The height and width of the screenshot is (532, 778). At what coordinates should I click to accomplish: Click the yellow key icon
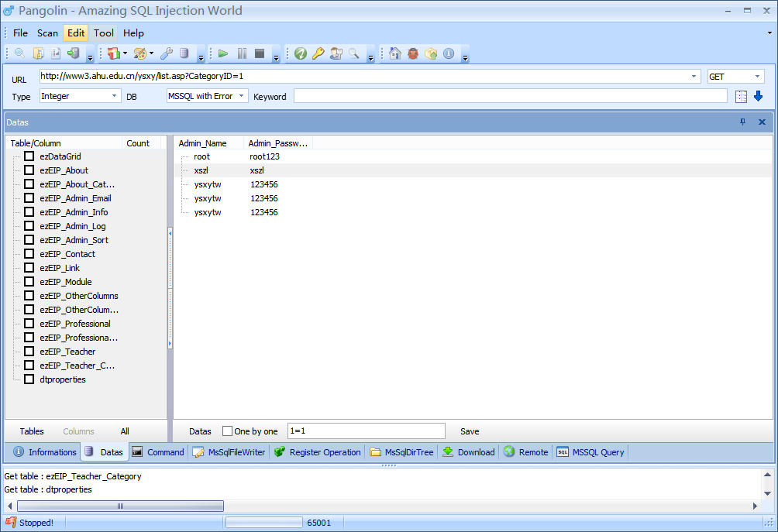tap(318, 53)
